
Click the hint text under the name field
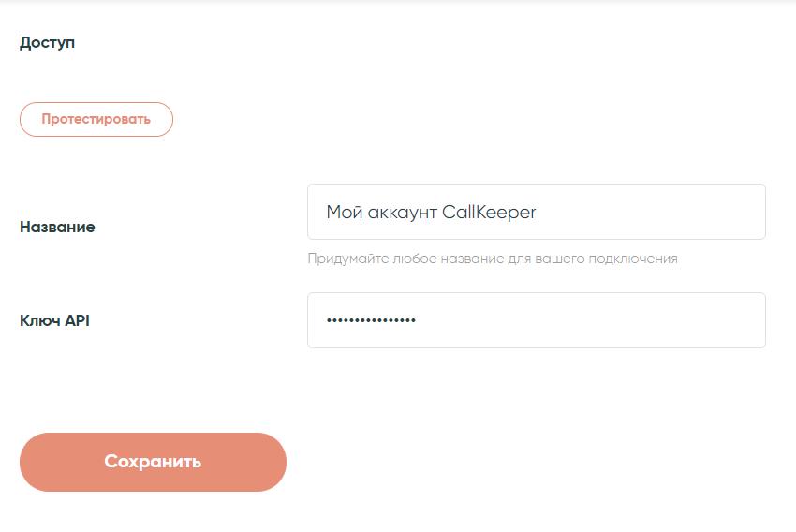pyautogui.click(x=493, y=259)
